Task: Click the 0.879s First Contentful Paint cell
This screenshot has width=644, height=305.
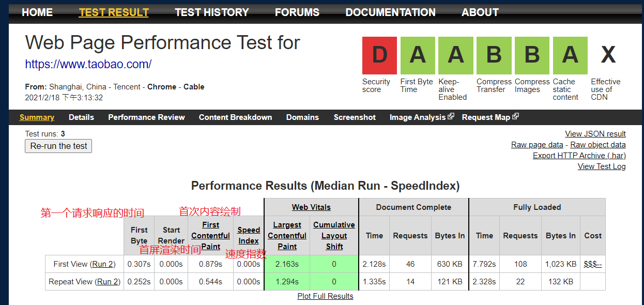Action: 210,264
